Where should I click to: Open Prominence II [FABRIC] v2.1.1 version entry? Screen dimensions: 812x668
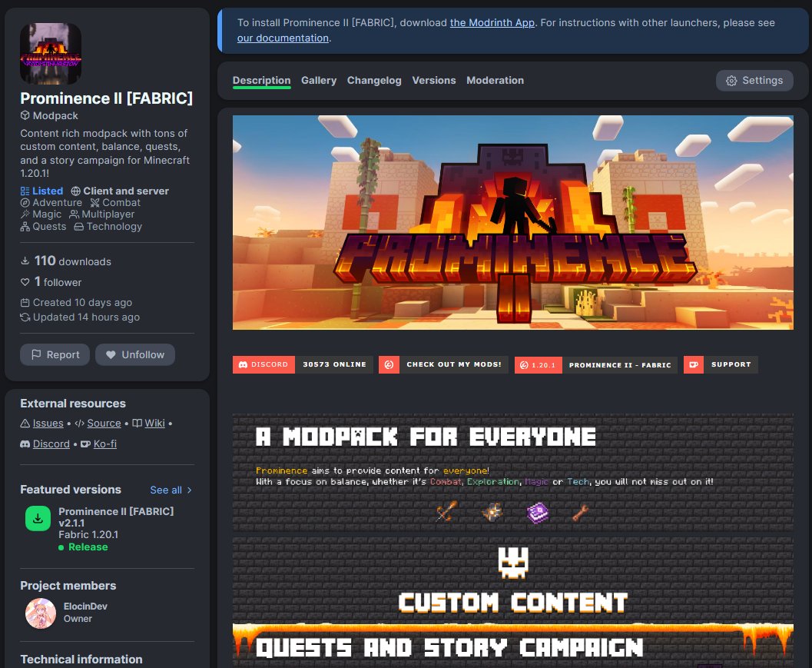tap(116, 517)
